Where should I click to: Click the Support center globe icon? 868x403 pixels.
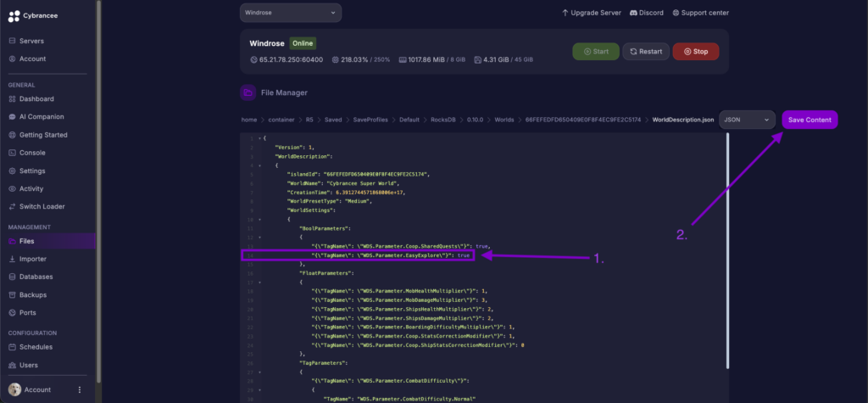point(676,13)
